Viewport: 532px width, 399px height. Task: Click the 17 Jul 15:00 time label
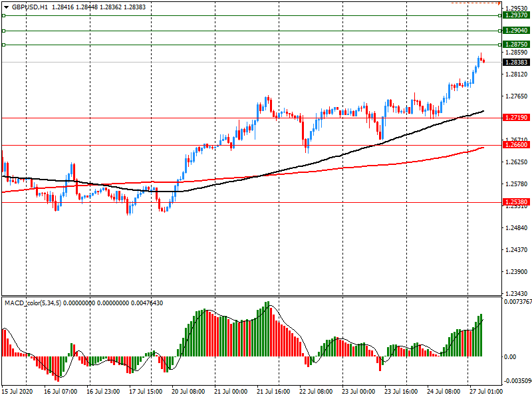[x=146, y=392]
